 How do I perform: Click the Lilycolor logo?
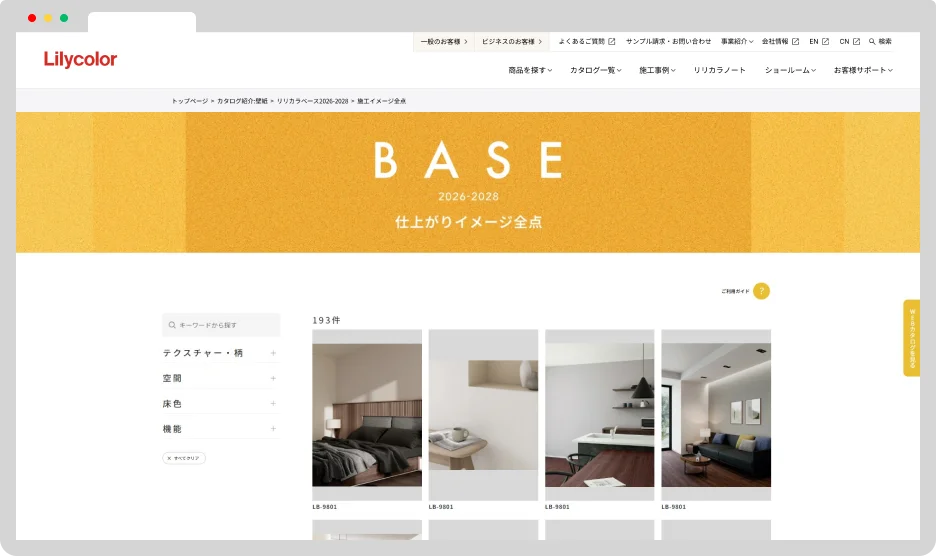point(80,59)
